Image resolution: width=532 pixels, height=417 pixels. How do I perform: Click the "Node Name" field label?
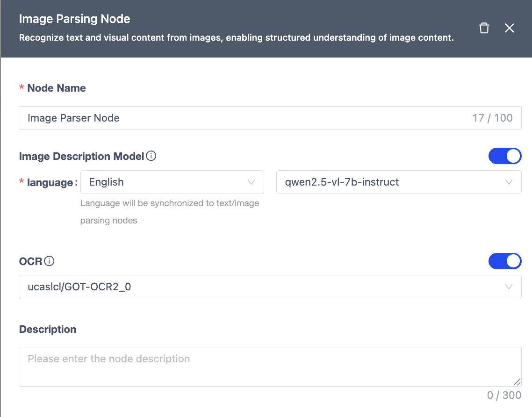point(57,88)
